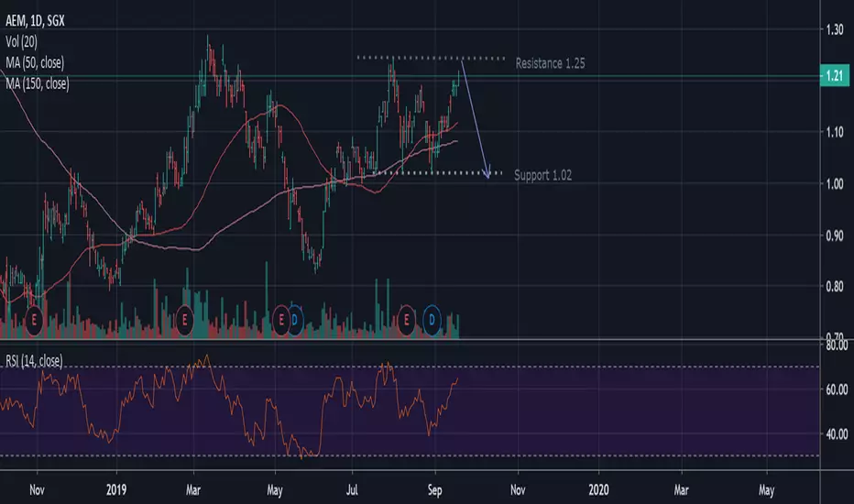The image size is (854, 504).
Task: Click the AEM, 1D, SGX symbol legend
Action: tap(35, 21)
